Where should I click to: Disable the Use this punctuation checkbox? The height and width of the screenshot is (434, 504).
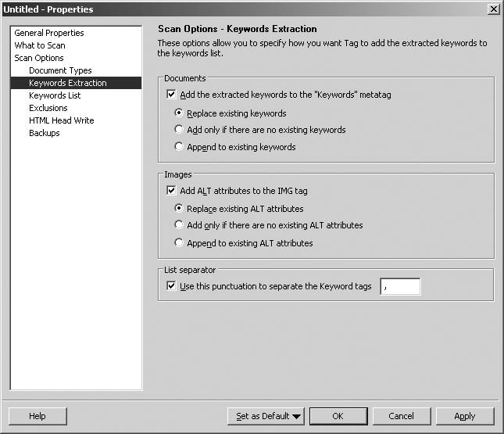coord(172,286)
